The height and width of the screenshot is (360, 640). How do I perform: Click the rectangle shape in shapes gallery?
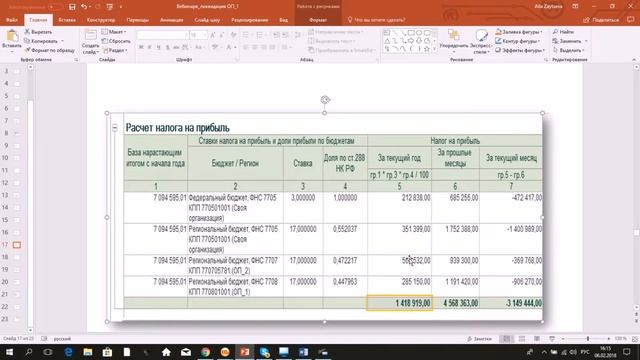[x=411, y=33]
